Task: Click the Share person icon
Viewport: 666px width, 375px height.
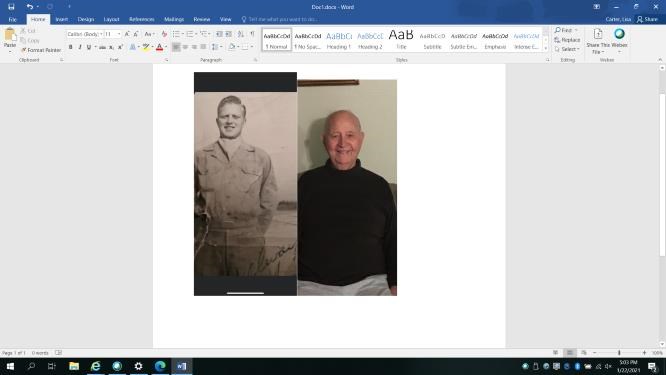Action: point(640,19)
